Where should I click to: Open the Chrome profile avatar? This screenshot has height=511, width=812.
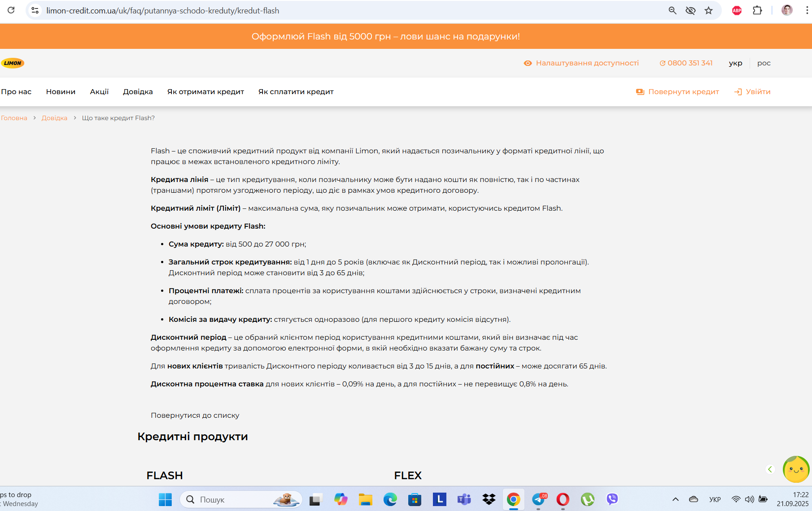pos(787,10)
